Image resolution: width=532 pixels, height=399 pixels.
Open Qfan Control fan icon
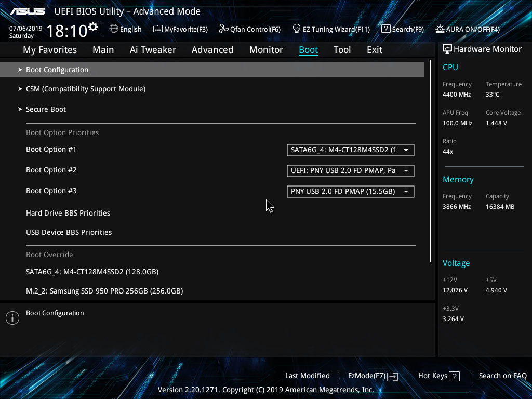pos(223,29)
